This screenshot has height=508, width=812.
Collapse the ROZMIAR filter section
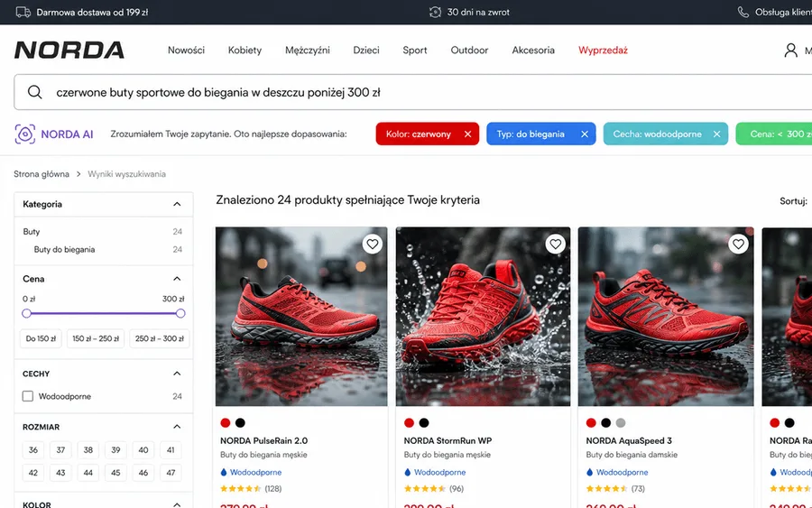(x=177, y=427)
